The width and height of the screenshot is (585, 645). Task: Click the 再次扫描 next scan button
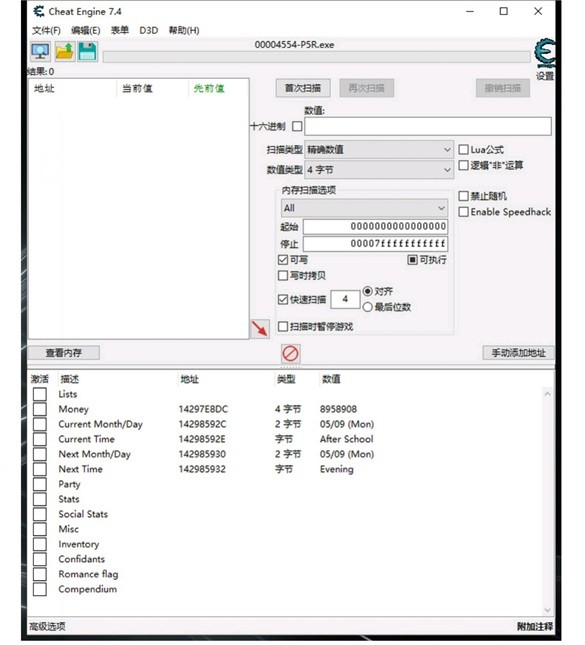(367, 88)
